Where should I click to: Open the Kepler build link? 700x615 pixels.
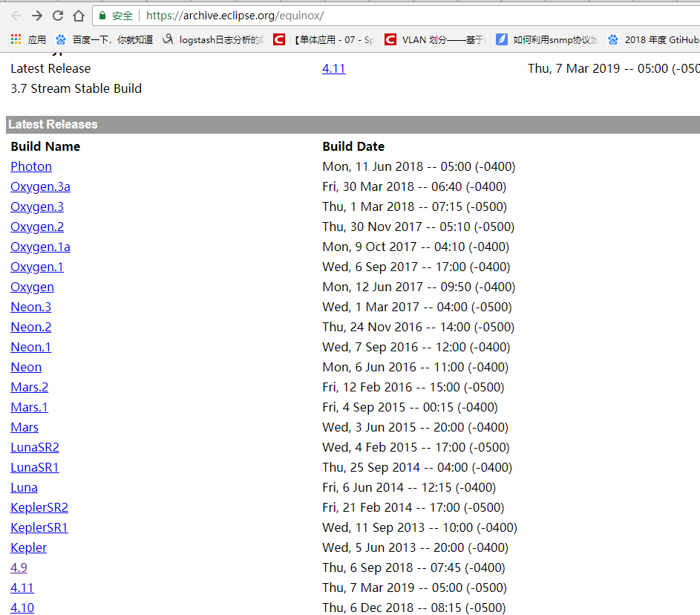click(x=28, y=548)
